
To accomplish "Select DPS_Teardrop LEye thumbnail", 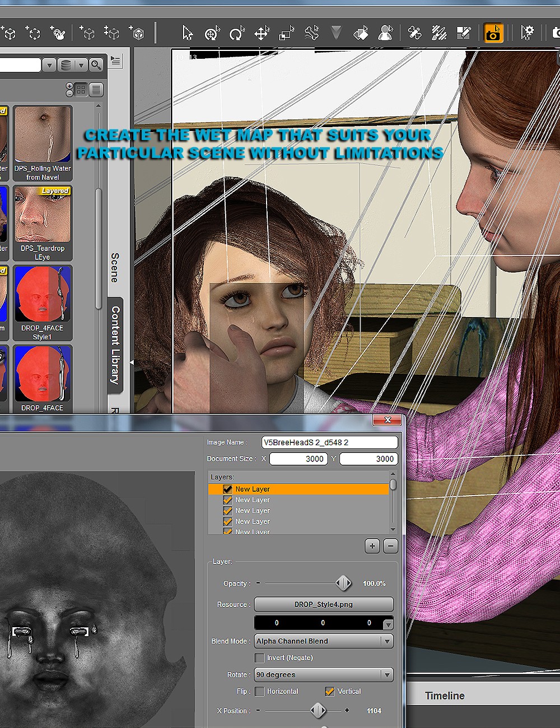I will pyautogui.click(x=43, y=223).
